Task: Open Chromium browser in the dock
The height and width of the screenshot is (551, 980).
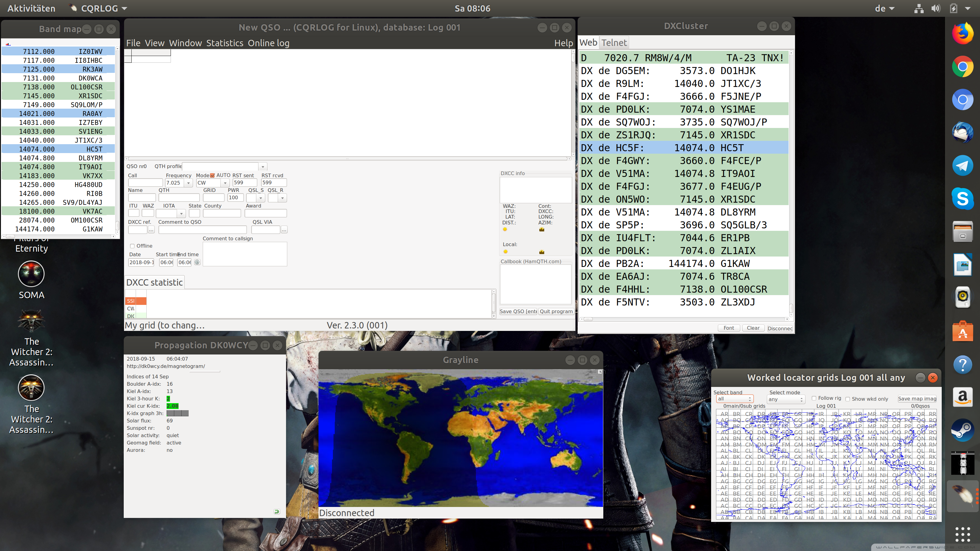Action: click(x=963, y=99)
